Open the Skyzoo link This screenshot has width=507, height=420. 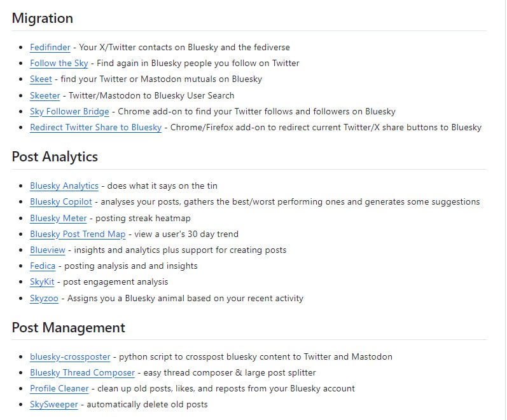pos(44,298)
